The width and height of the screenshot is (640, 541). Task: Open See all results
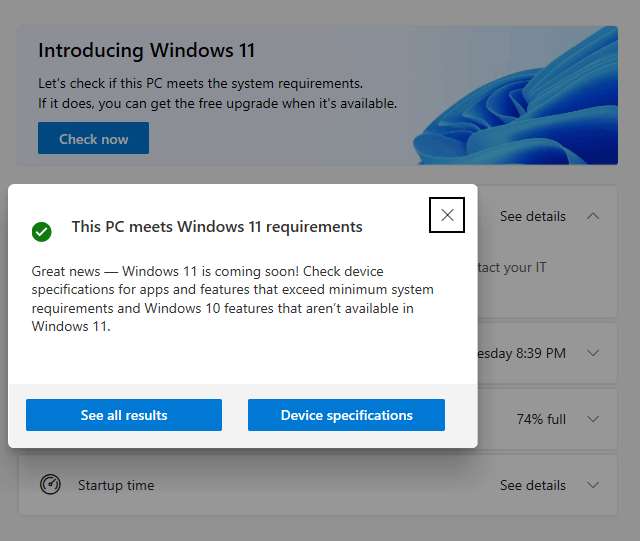(124, 415)
